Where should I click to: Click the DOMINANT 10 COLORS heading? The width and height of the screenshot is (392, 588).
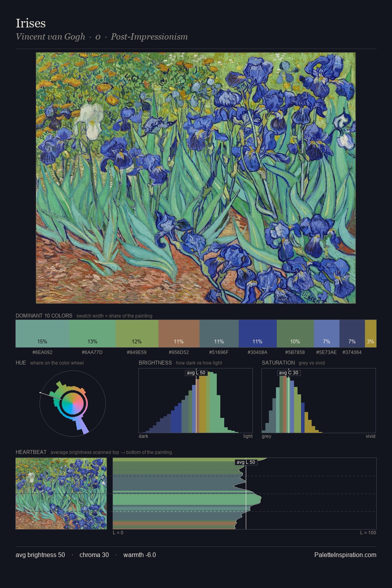[x=44, y=316]
